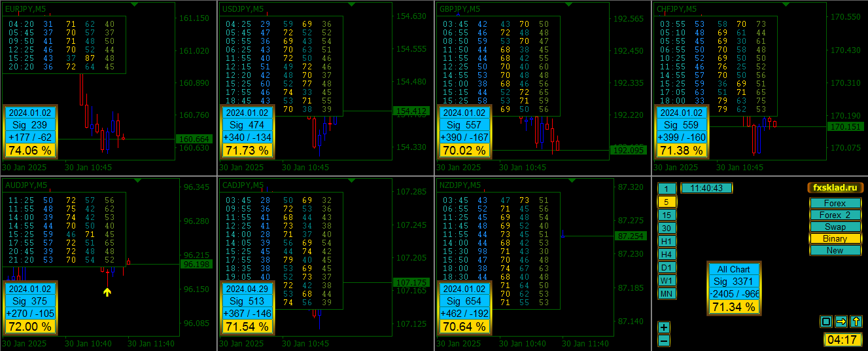Screen dimensions: 868x351
Task: Select the Binary set button
Action: 835,239
